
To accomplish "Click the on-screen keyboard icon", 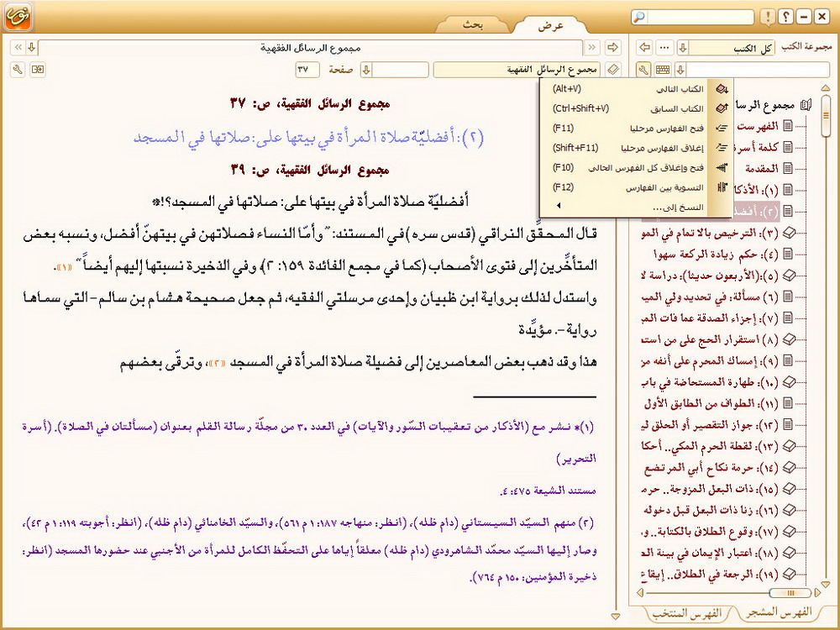I will click(663, 69).
